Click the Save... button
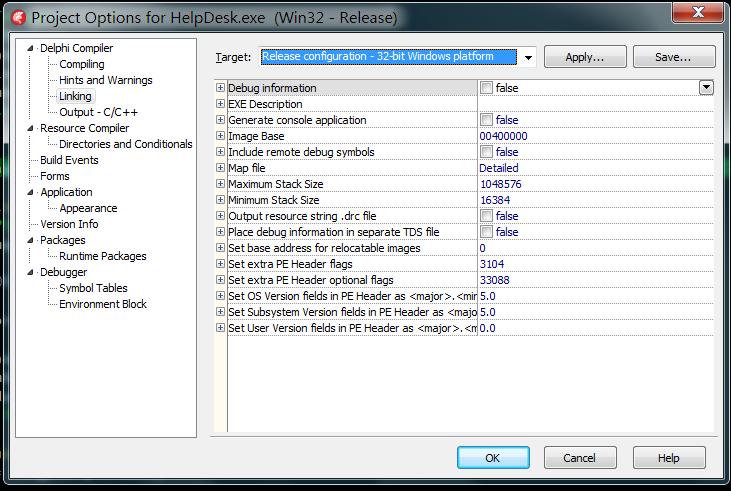Image resolution: width=731 pixels, height=491 pixels. (674, 57)
